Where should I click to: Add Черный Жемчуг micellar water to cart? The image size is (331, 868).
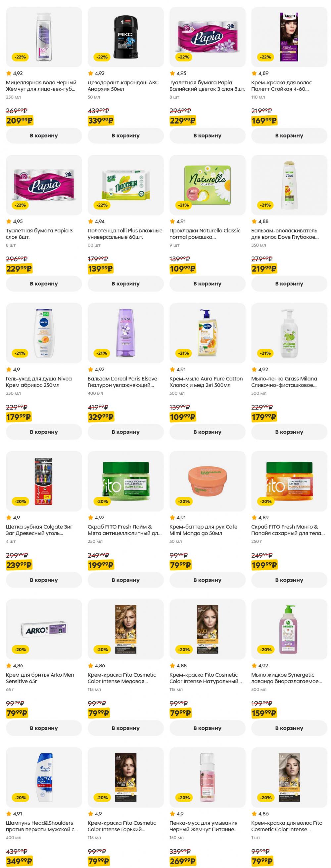[44, 136]
